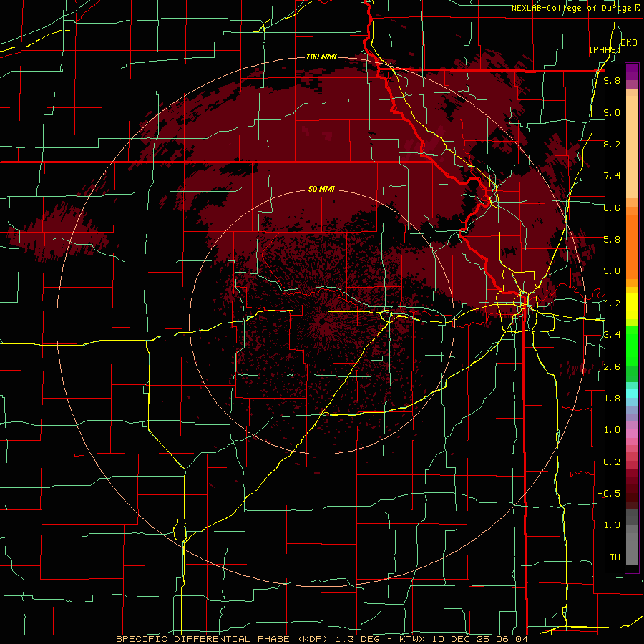
Task: Click the 1.8 scale value
Action: pos(612,399)
